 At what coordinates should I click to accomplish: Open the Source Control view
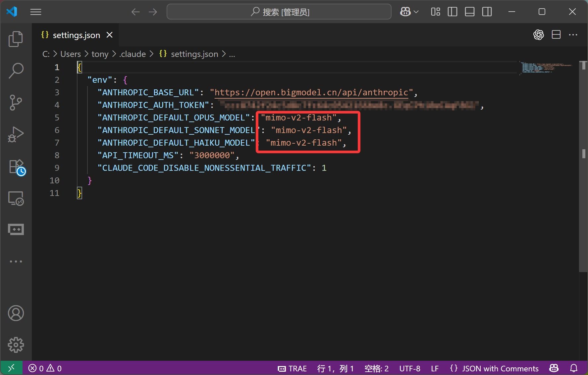tap(16, 103)
